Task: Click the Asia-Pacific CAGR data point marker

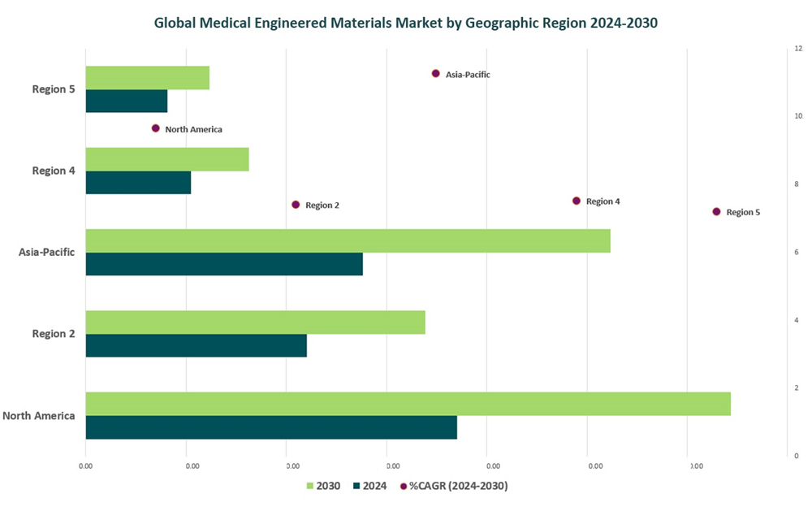Action: point(435,74)
